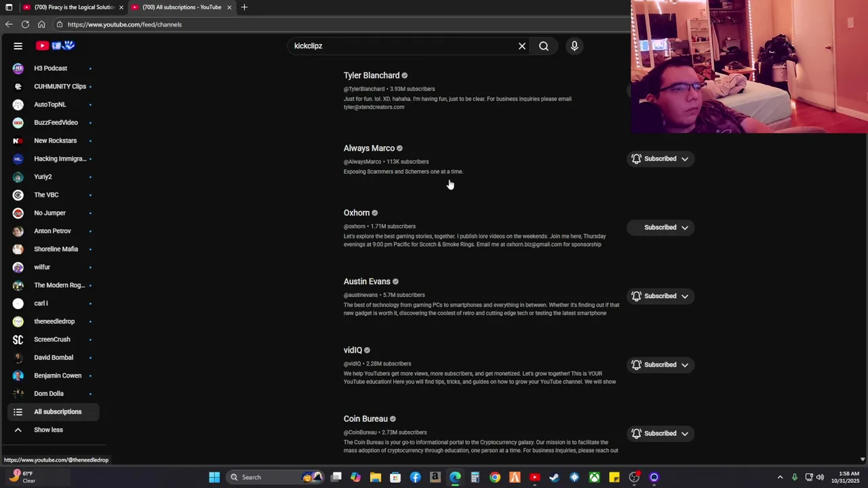The height and width of the screenshot is (488, 868).
Task: Open the browser home page
Action: click(x=41, y=24)
